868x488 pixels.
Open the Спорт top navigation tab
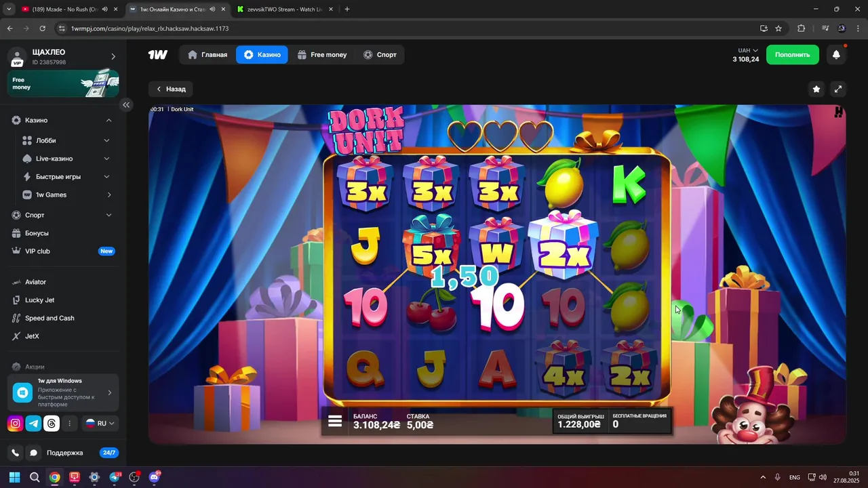coord(380,55)
